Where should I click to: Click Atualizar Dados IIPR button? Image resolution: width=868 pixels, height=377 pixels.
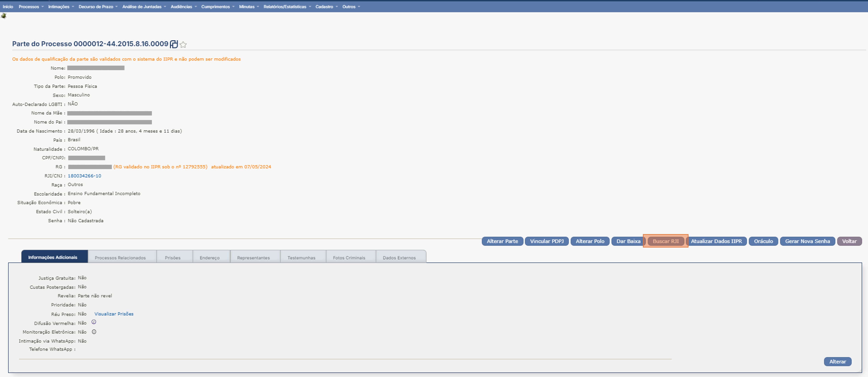(716, 241)
